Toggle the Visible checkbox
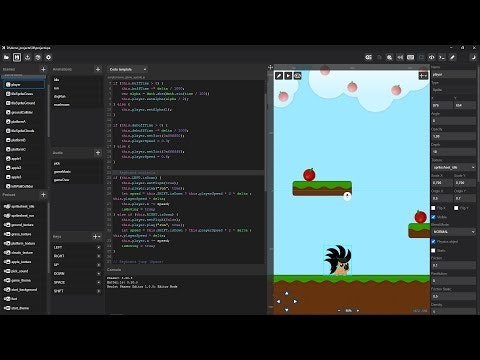Screen dimensions: 480x360 pyautogui.click(x=433, y=217)
